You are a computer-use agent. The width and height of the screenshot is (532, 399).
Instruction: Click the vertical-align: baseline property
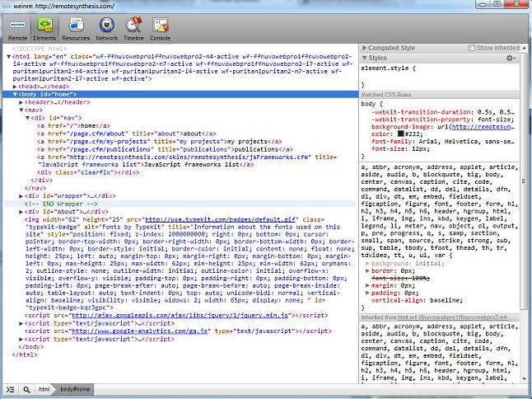tap(417, 301)
